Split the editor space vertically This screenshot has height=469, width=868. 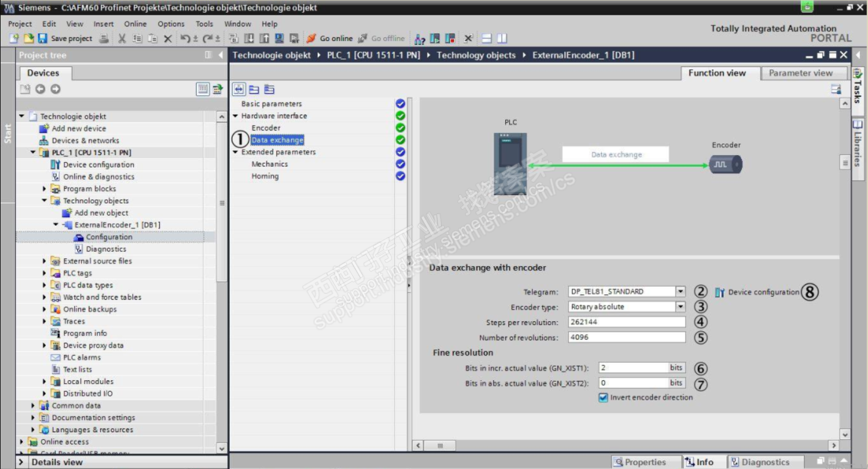pos(502,39)
